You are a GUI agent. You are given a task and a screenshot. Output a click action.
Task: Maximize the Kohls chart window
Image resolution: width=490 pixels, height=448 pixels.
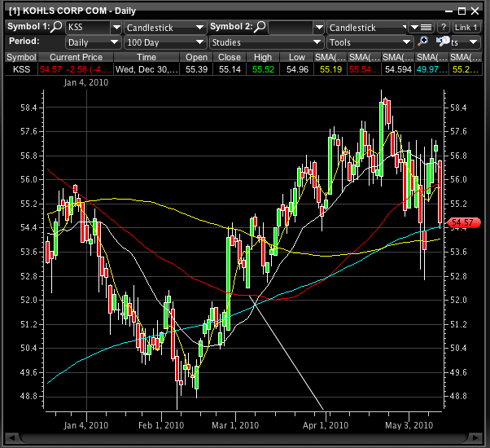click(x=462, y=9)
